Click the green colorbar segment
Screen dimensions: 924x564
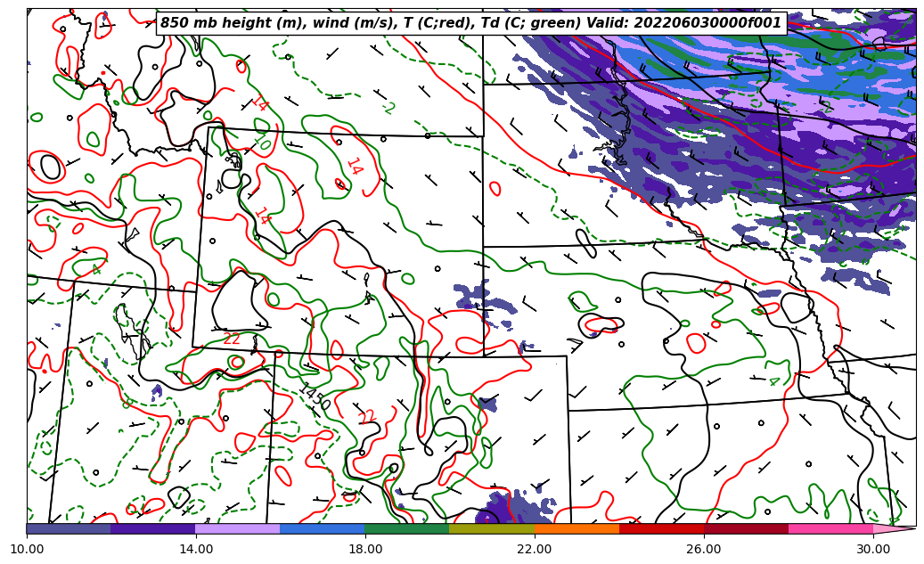click(407, 528)
